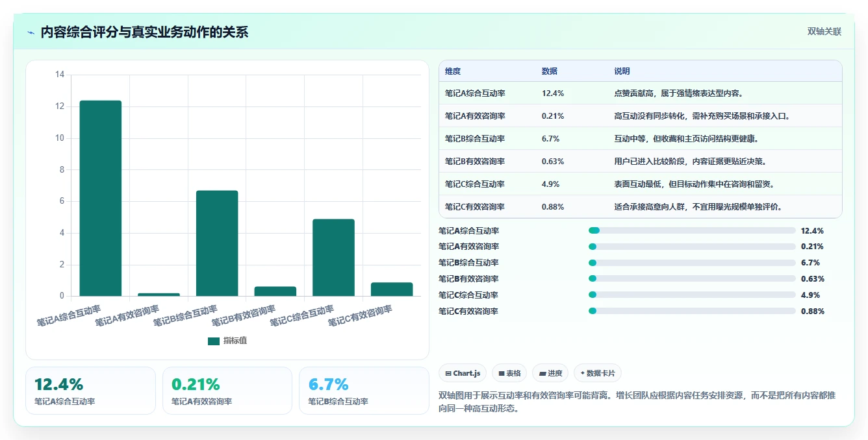Click the 维度 column header
This screenshot has width=868, height=440.
click(453, 71)
